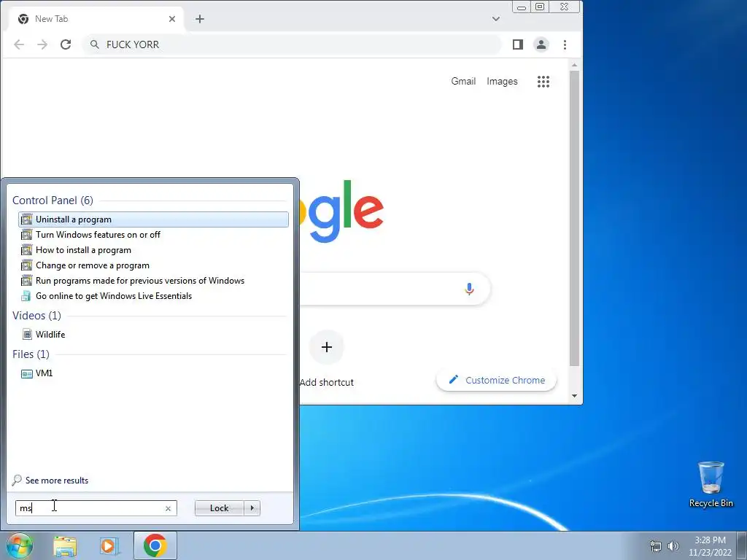Open Uninstall a program

153,219
